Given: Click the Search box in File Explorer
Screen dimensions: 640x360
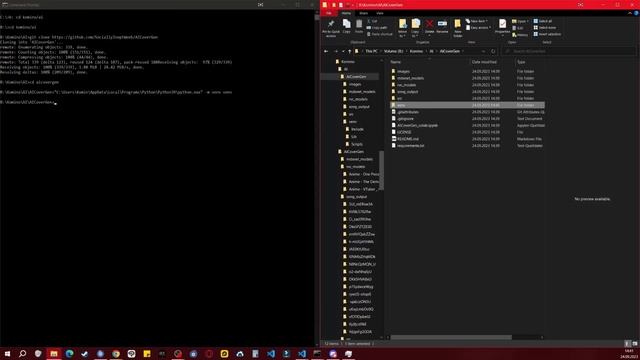Looking at the screenshot, I should [x=569, y=51].
